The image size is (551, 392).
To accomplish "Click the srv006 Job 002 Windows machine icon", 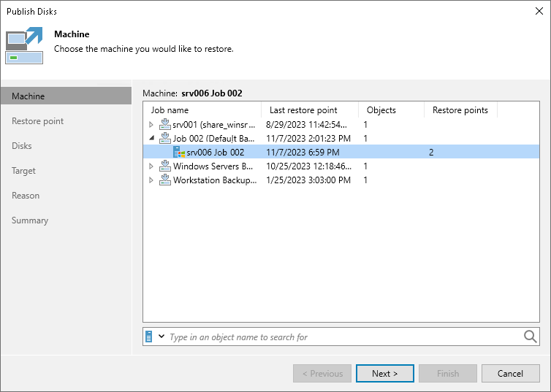I will pyautogui.click(x=179, y=152).
